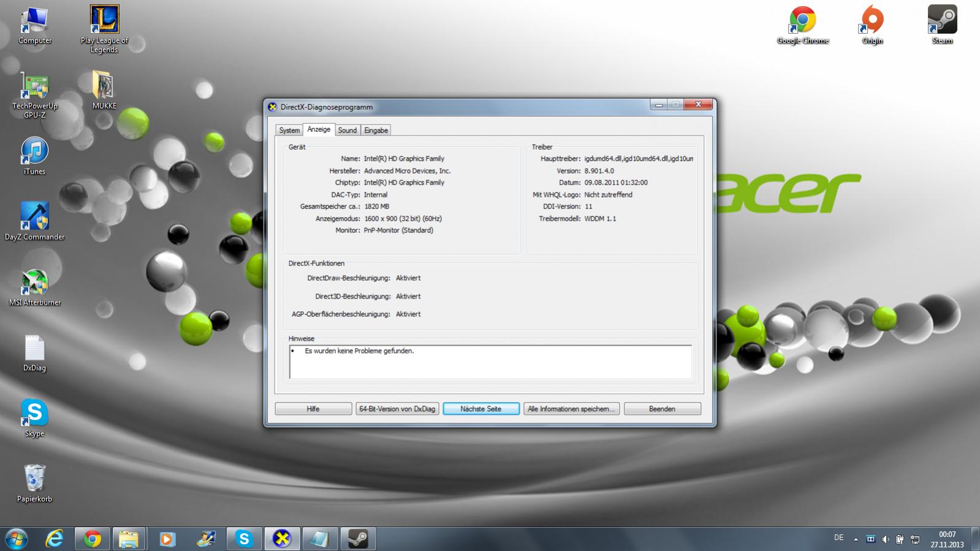Show hidden tray icons arrow
The image size is (980, 551).
coord(856,539)
